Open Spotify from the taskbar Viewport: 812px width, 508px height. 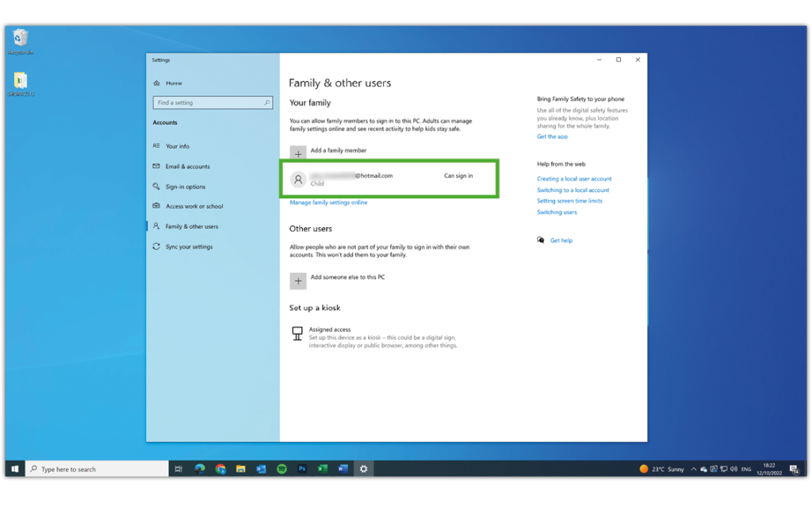pyautogui.click(x=282, y=469)
